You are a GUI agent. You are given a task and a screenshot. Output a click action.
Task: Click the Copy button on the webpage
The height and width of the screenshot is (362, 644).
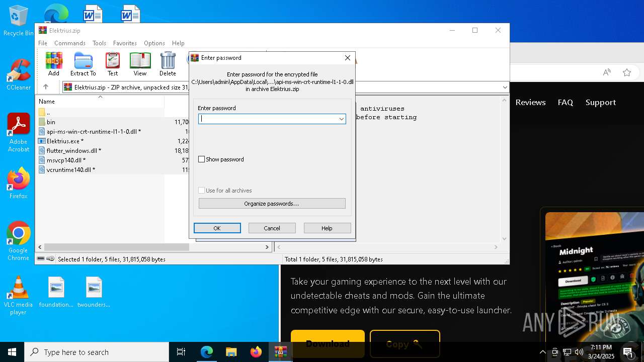(405, 344)
